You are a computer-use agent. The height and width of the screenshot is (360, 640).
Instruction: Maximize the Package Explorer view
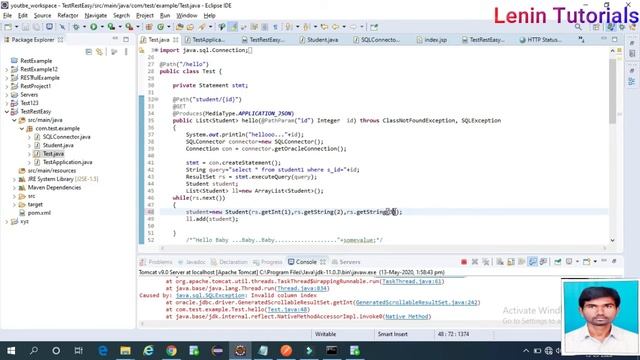[x=126, y=39]
